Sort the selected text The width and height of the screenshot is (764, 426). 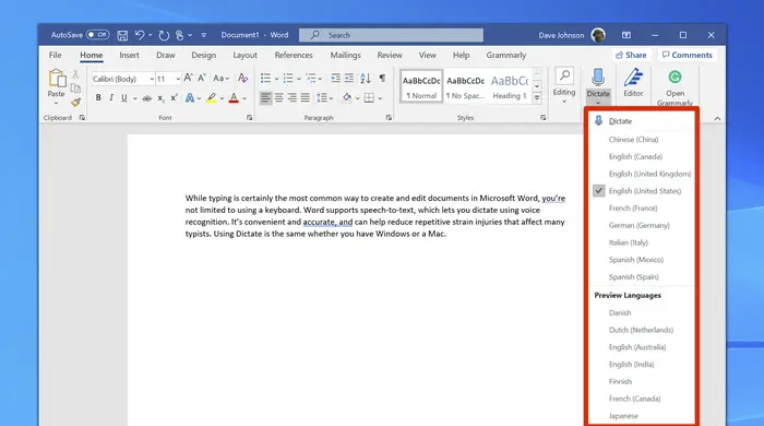[x=365, y=78]
